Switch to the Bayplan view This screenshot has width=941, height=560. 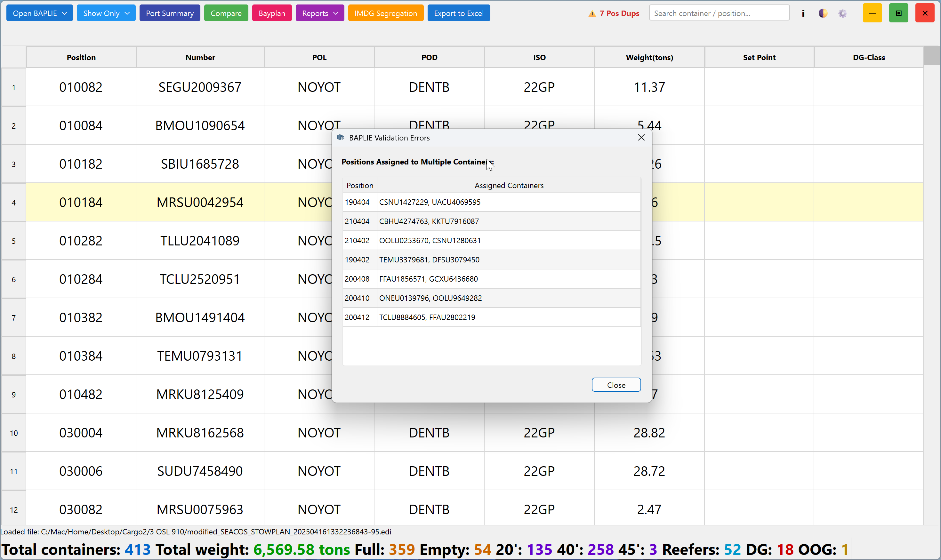pos(272,13)
